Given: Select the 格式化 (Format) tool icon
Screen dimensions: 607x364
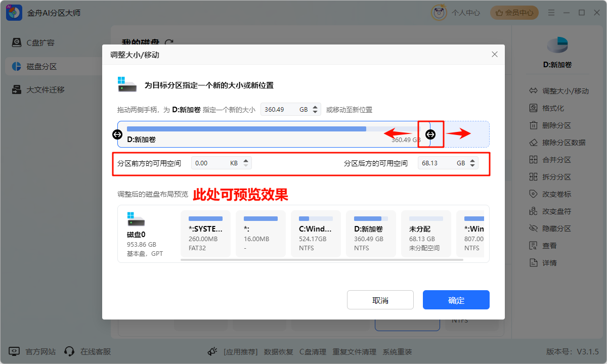Looking at the screenshot, I should (x=533, y=108).
